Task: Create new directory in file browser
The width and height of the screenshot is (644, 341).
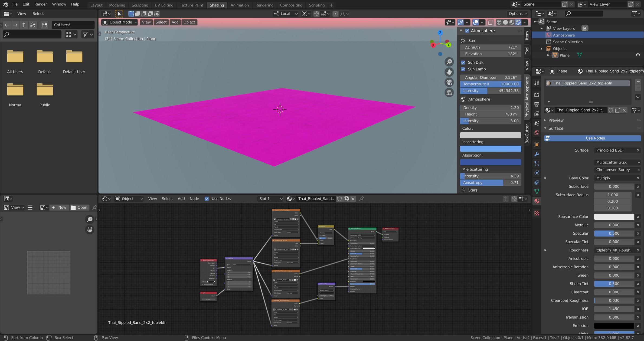Action: point(45,25)
